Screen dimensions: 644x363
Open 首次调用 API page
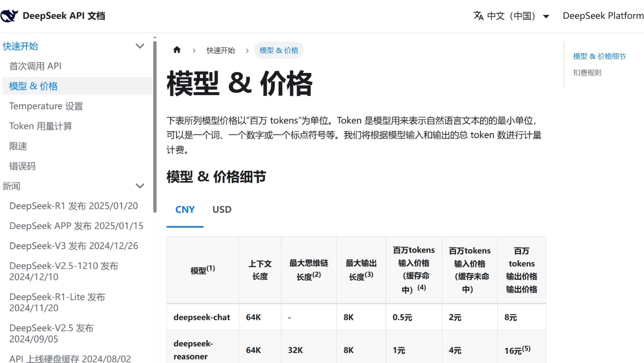click(x=35, y=66)
